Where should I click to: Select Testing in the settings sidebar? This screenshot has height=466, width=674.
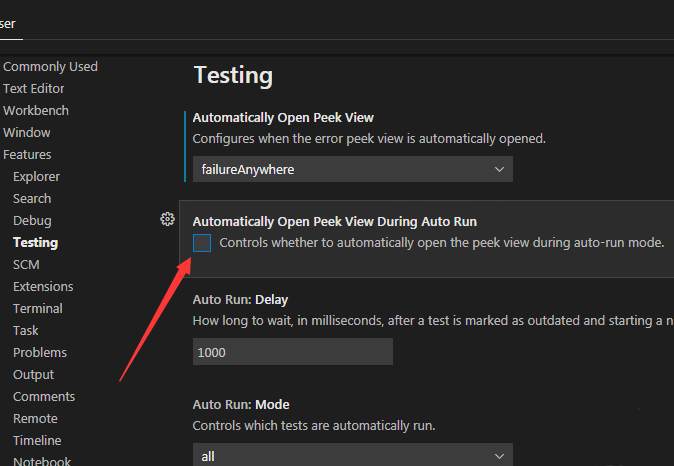pyautogui.click(x=35, y=243)
